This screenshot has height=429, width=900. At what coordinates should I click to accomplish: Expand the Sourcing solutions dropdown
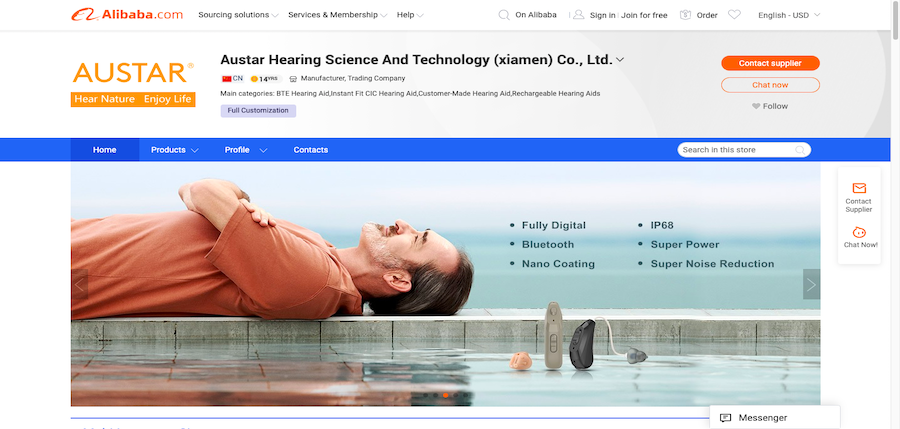click(x=238, y=15)
